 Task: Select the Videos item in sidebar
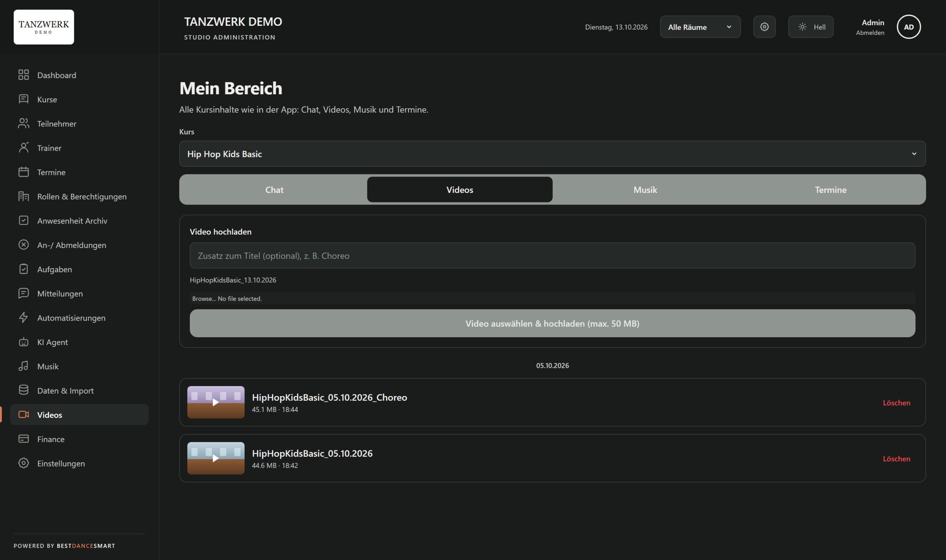[x=79, y=414]
